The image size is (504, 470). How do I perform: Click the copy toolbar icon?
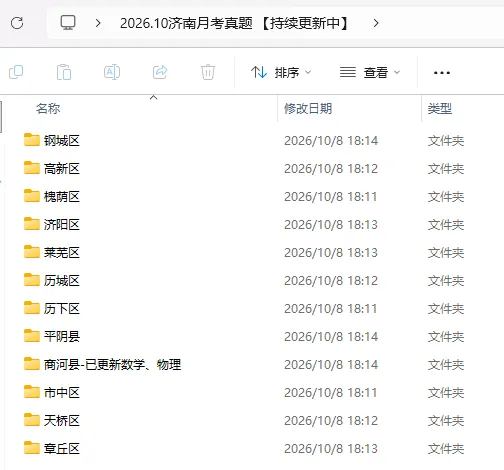16,72
